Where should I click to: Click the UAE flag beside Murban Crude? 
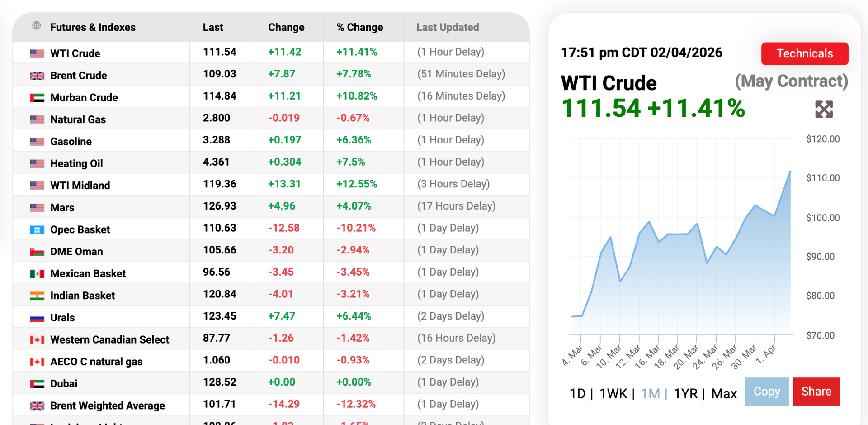[37, 98]
